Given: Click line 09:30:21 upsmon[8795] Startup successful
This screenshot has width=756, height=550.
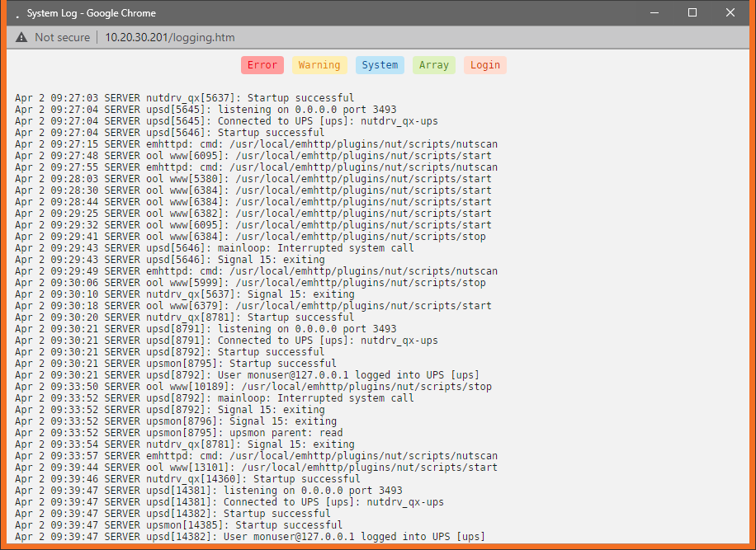Looking at the screenshot, I should pyautogui.click(x=176, y=364).
